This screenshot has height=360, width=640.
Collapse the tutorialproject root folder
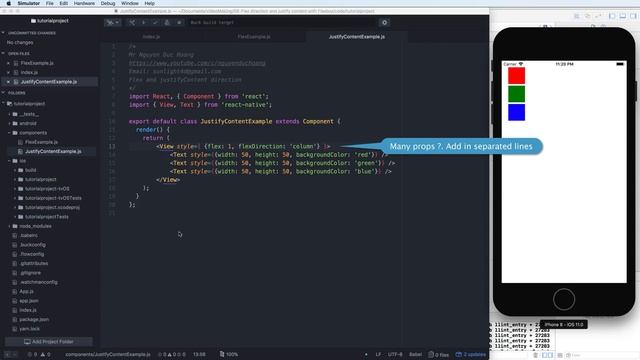(3, 104)
